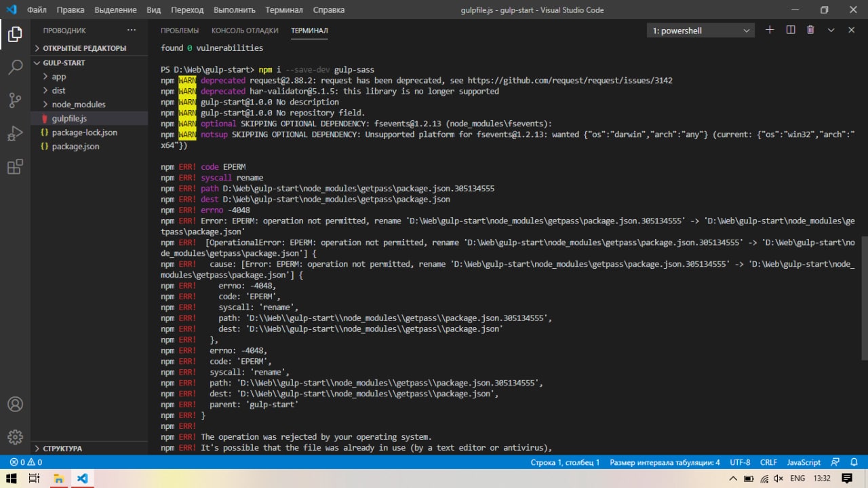Open the Файл menu
The width and height of the screenshot is (868, 488).
pyautogui.click(x=37, y=10)
